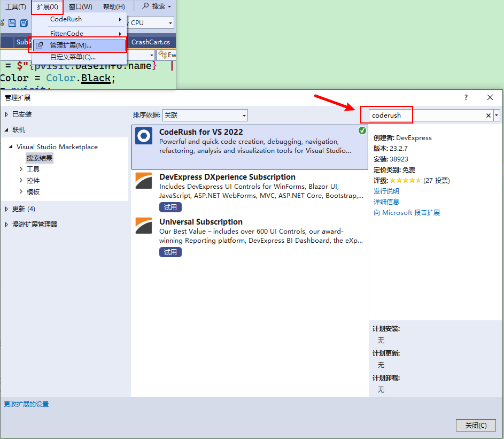The image size is (504, 439).
Task: Expand the 漫游扩展管理器 node
Action: tap(6, 225)
